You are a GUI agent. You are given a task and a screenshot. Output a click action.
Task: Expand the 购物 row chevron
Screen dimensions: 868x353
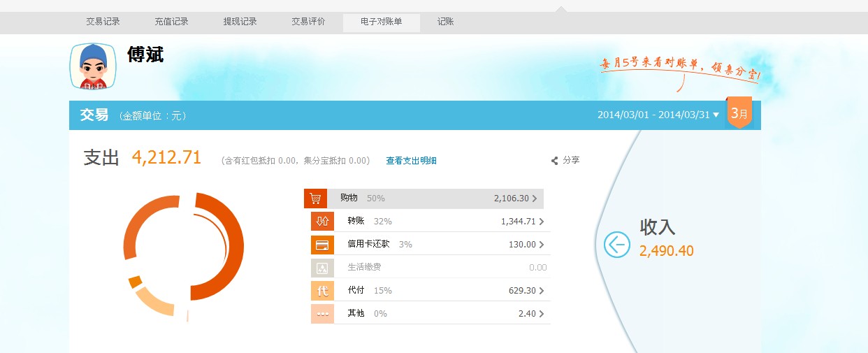click(x=535, y=199)
